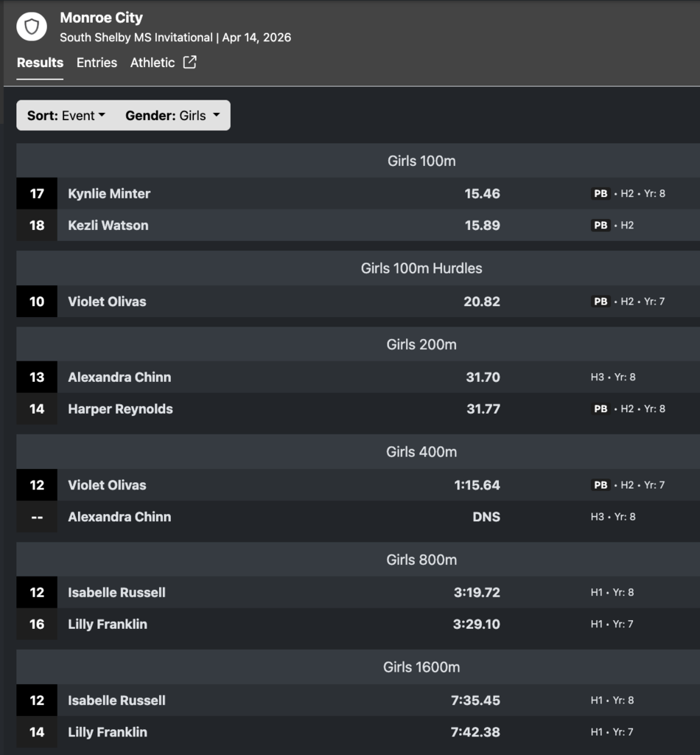700x755 pixels.
Task: Click place number 10 for Violet Olivas
Action: (37, 302)
